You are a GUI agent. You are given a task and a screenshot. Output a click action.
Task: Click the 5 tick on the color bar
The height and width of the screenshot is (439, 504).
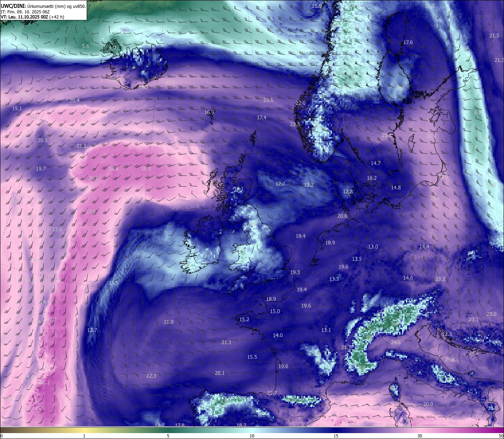[x=168, y=436]
